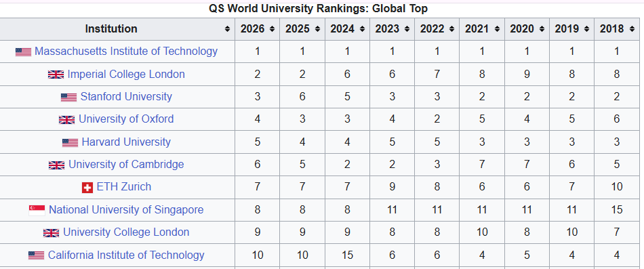
Task: Sort rankings by the 2024 column arrows
Action: point(362,29)
